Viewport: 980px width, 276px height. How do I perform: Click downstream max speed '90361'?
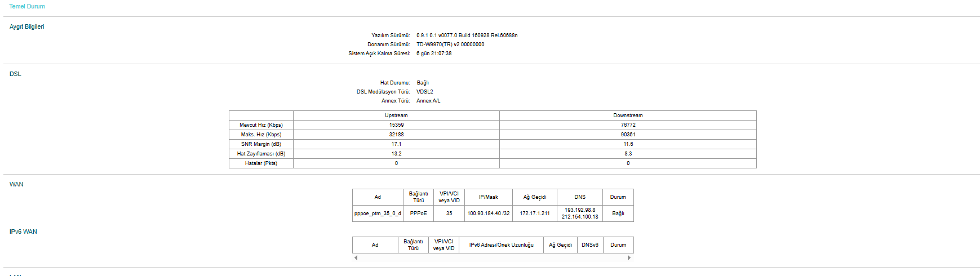[628, 135]
